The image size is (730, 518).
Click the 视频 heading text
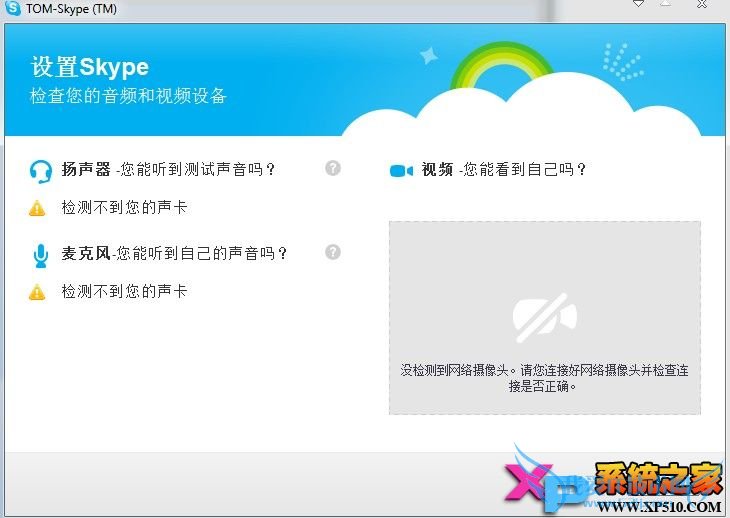pos(437,169)
